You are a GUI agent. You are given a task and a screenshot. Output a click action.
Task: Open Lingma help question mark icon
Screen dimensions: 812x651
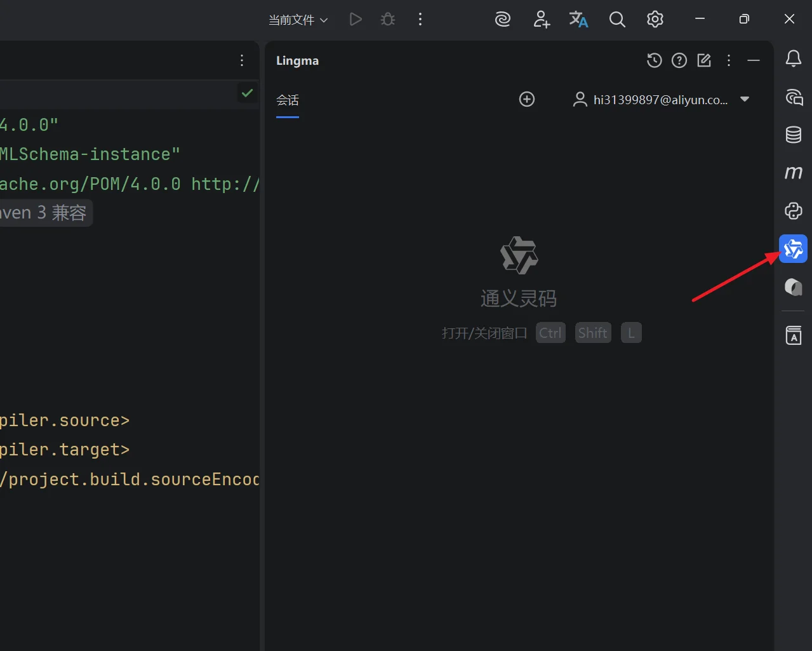point(679,60)
